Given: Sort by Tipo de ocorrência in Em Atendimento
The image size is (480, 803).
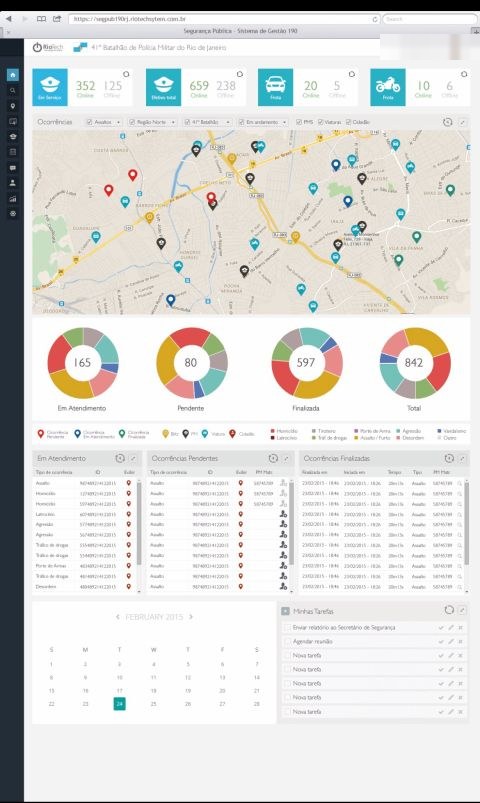Looking at the screenshot, I should click(x=54, y=472).
